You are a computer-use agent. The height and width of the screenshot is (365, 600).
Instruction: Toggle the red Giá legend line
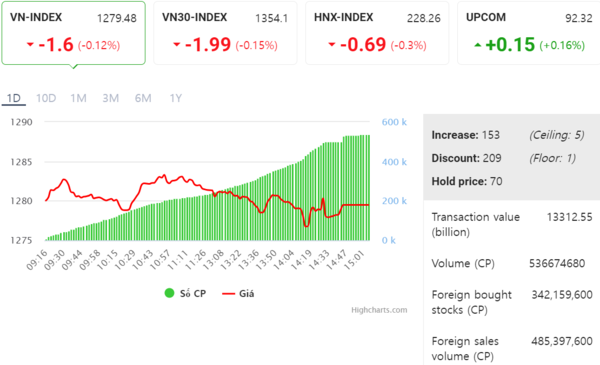coord(228,294)
